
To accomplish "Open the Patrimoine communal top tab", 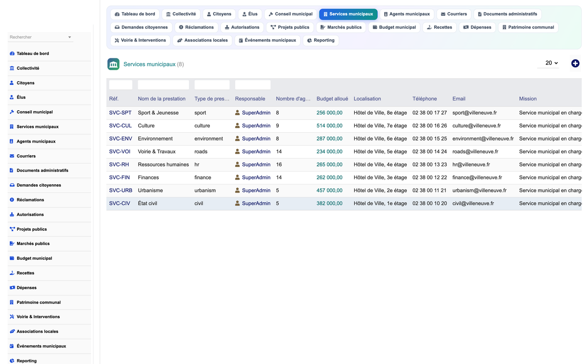I will click(x=528, y=27).
